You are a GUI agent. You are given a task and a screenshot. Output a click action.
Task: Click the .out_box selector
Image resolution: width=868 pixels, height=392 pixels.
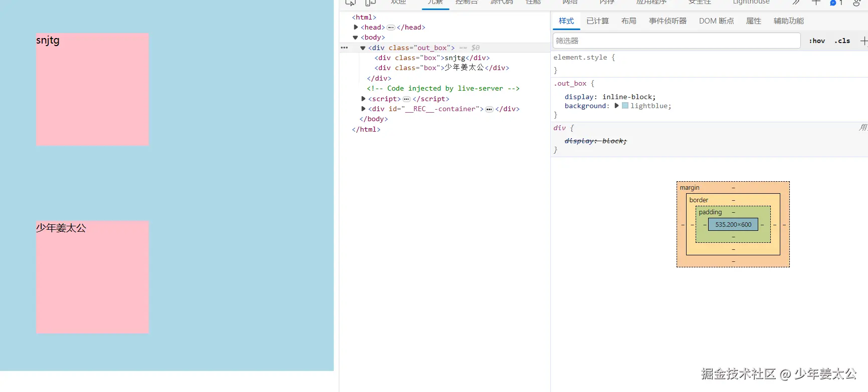(x=570, y=84)
